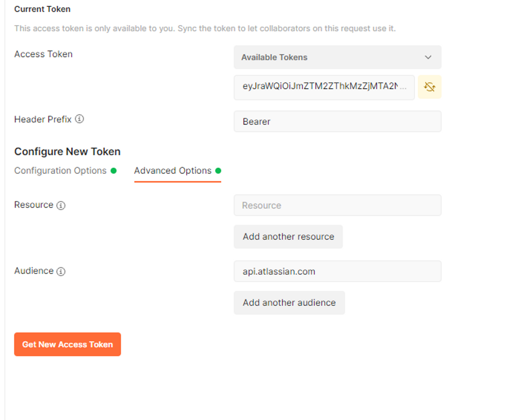Click into the empty Resource field
Image resolution: width=515 pixels, height=420 pixels.
[337, 205]
